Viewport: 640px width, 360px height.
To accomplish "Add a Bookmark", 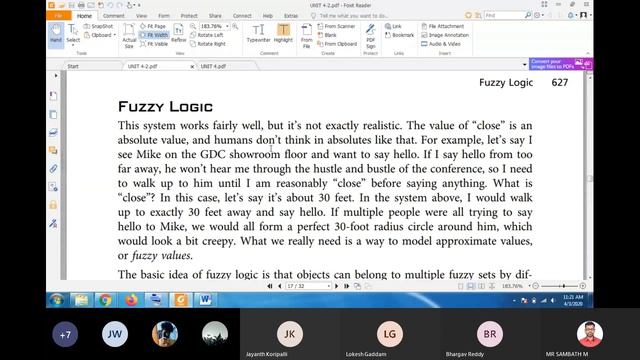I will [400, 35].
